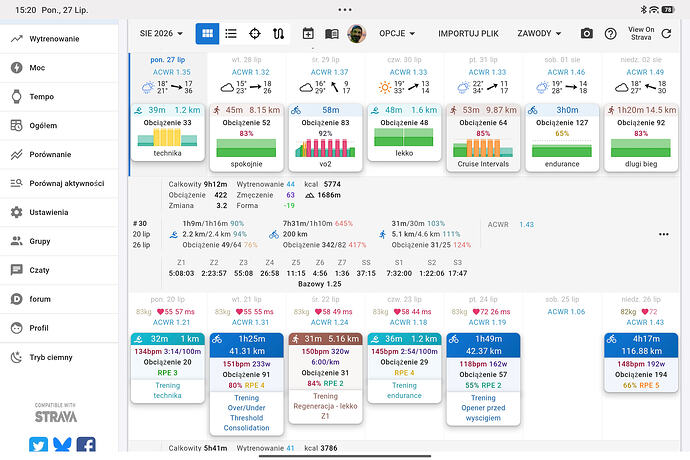This screenshot has width=690, height=460.
Task: Click the camera screenshot icon
Action: [x=587, y=33]
